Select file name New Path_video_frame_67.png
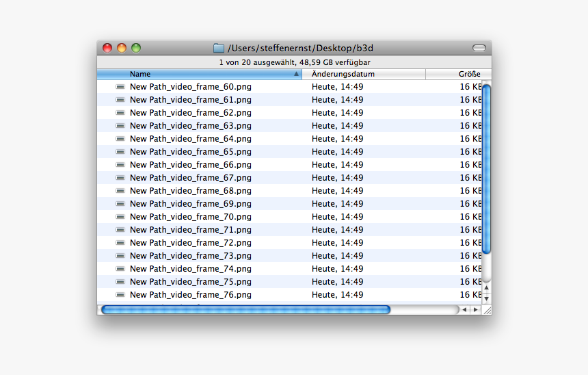Viewport: 588px width, 375px height. [191, 178]
